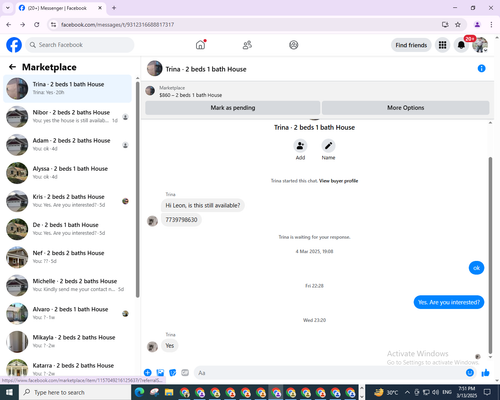Select the Trina - 2 beds 1 bath House chat

67,89
